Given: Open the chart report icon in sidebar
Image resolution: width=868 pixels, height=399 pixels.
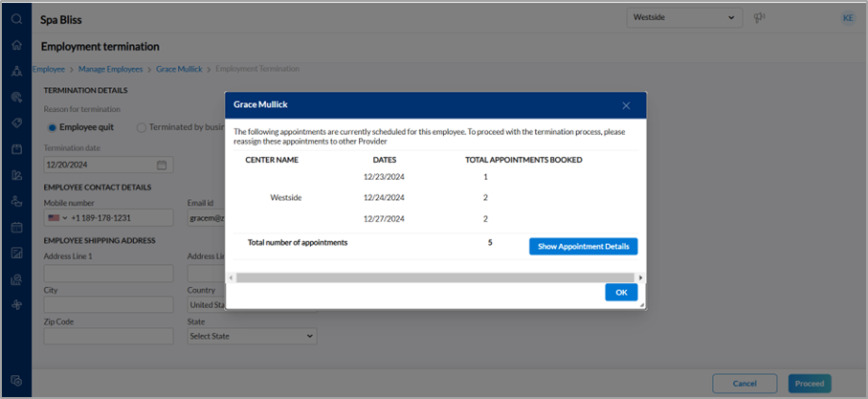Looking at the screenshot, I should coord(16,254).
